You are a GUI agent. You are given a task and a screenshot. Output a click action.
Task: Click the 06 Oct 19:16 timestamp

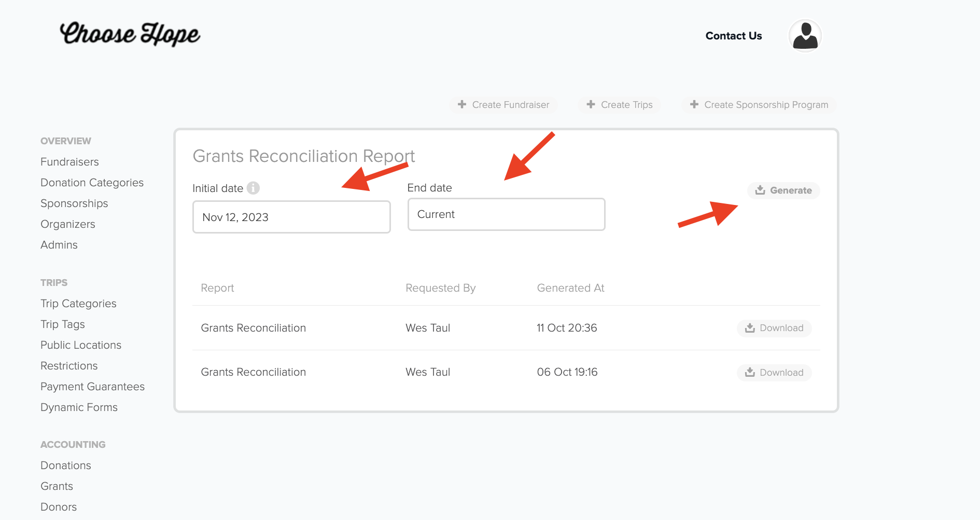567,372
